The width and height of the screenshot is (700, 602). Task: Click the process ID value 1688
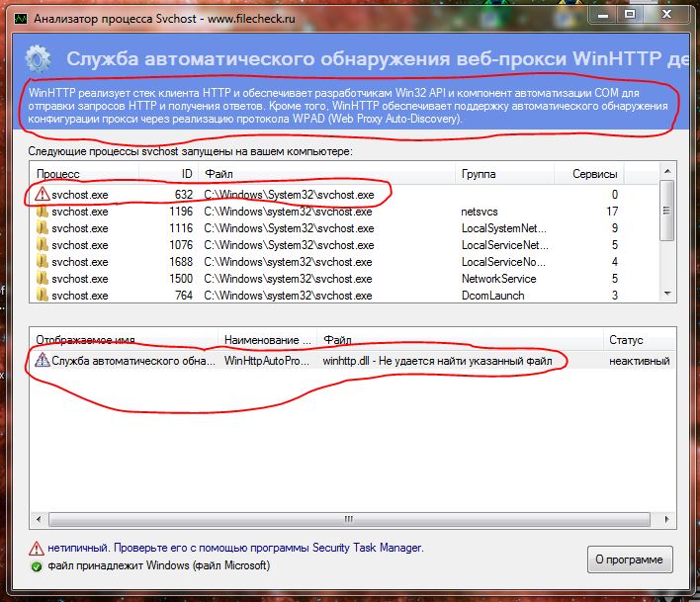pyautogui.click(x=181, y=262)
